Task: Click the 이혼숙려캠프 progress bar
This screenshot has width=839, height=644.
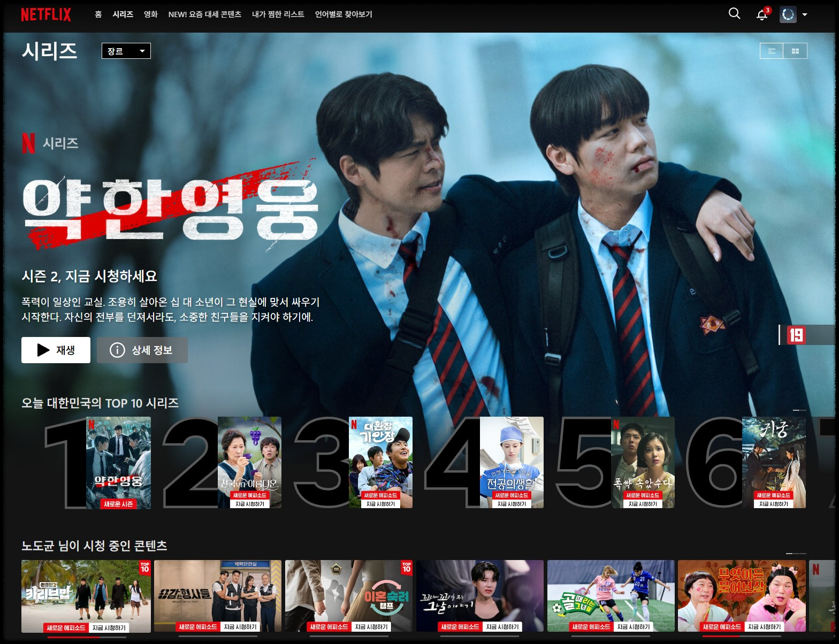Action: 349,637
